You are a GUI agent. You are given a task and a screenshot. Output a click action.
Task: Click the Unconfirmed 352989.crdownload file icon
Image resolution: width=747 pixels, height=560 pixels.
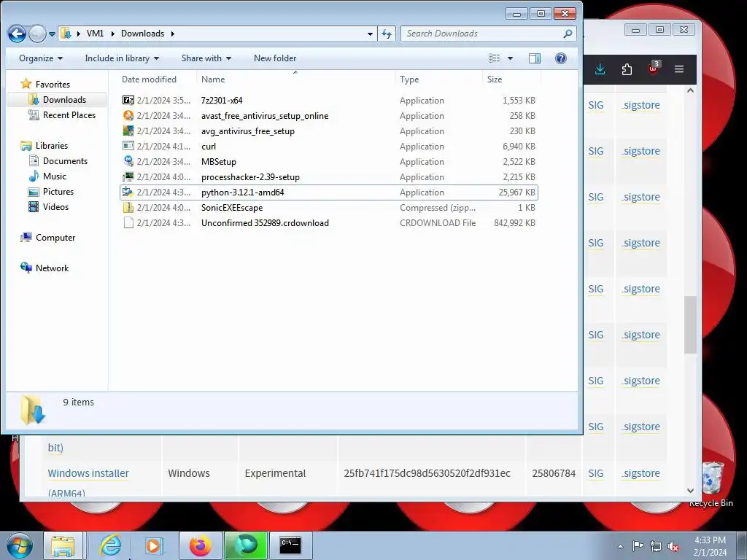128,223
